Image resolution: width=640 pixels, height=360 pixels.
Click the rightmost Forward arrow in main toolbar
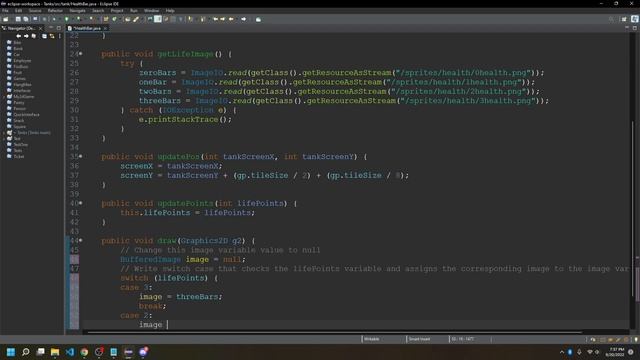pos(244,19)
